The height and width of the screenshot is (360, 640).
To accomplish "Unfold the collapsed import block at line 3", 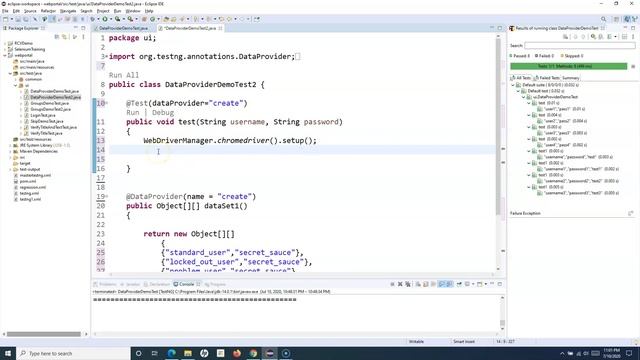I will (107, 56).
